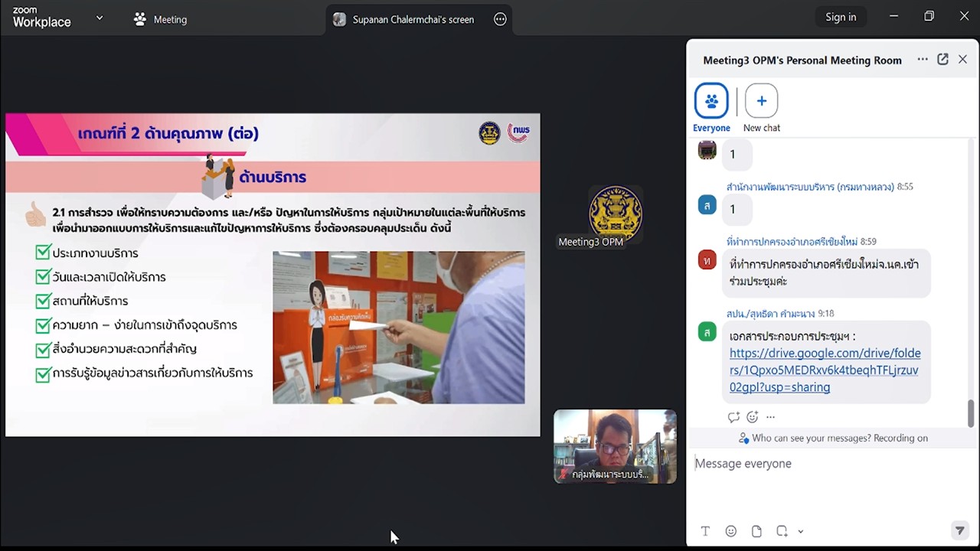Capture a screenshot for the chat
This screenshot has width=980, height=551.
coord(781,530)
